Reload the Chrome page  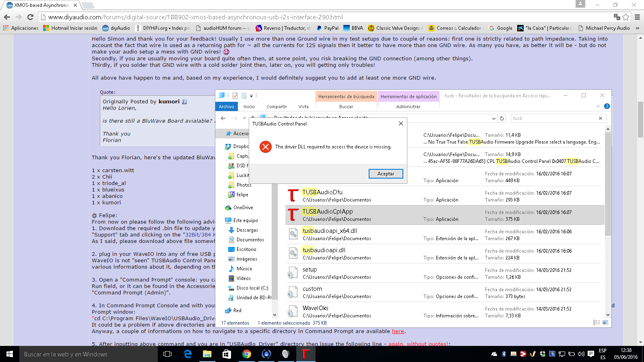click(30, 17)
